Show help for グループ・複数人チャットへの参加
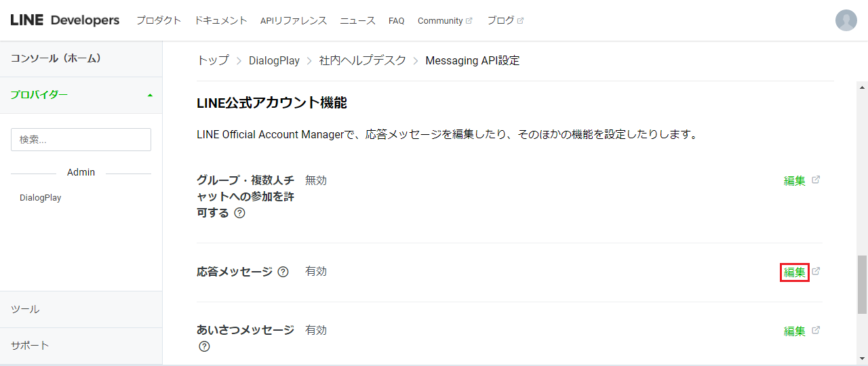868x366 pixels. tap(239, 213)
